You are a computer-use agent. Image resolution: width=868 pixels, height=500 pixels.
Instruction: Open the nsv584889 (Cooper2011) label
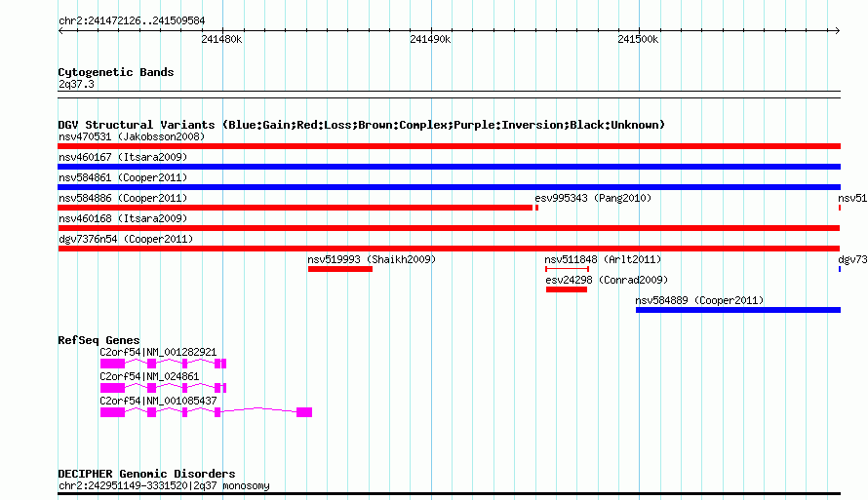(x=699, y=300)
